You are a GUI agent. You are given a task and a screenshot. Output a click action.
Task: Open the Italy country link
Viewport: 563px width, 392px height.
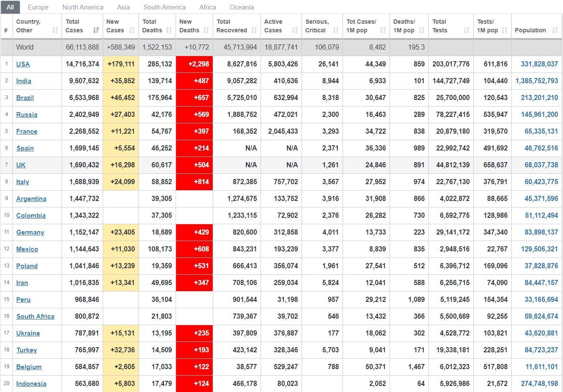[x=23, y=182]
